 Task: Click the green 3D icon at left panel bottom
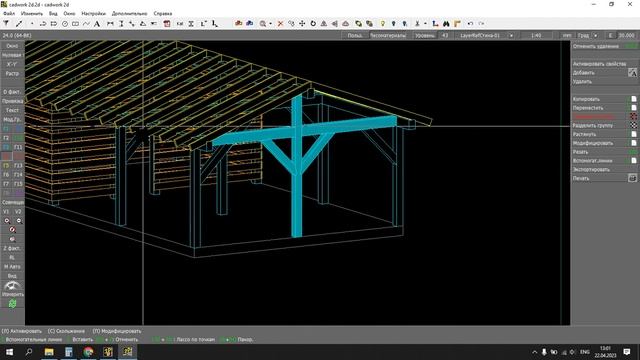click(x=13, y=303)
